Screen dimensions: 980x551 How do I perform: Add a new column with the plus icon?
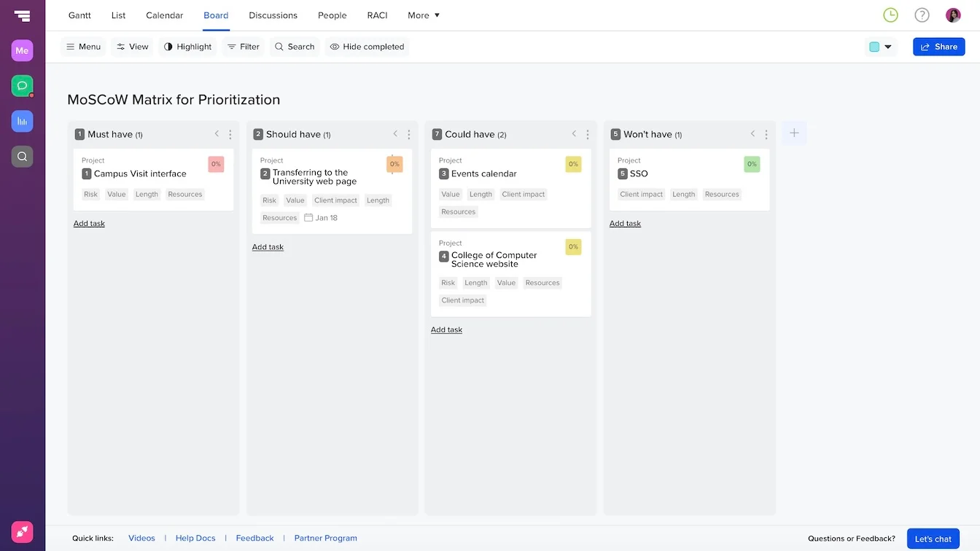coord(794,133)
